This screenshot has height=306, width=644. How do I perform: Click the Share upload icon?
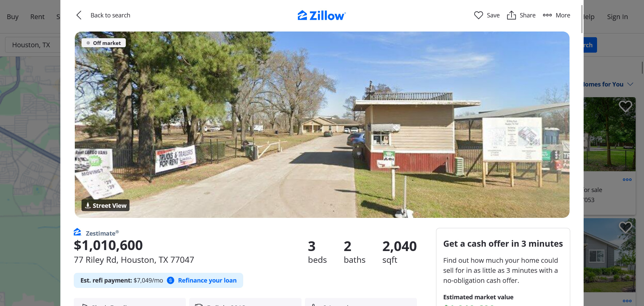[x=511, y=15]
